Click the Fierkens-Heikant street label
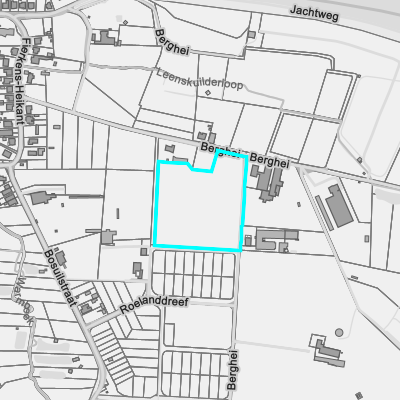Image resolution: width=400 pixels, height=400 pixels. [x=22, y=81]
